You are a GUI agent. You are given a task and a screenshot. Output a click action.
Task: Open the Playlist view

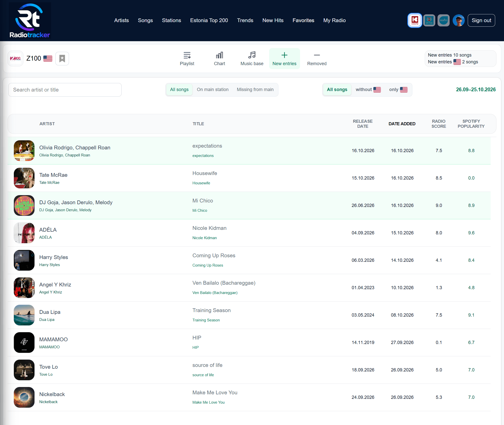click(x=187, y=59)
